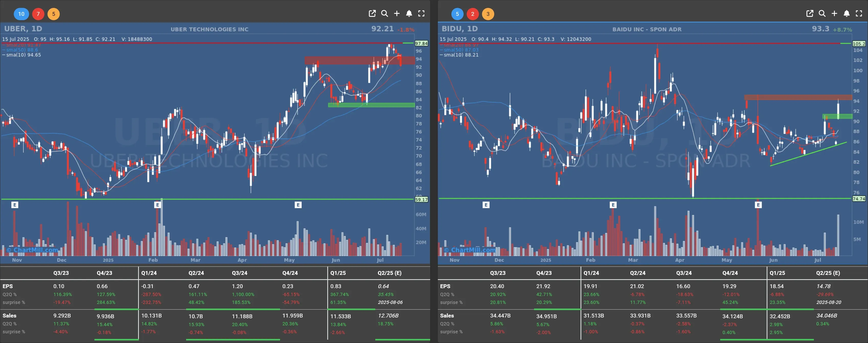Click UBER earnings marker E near February

click(x=157, y=205)
